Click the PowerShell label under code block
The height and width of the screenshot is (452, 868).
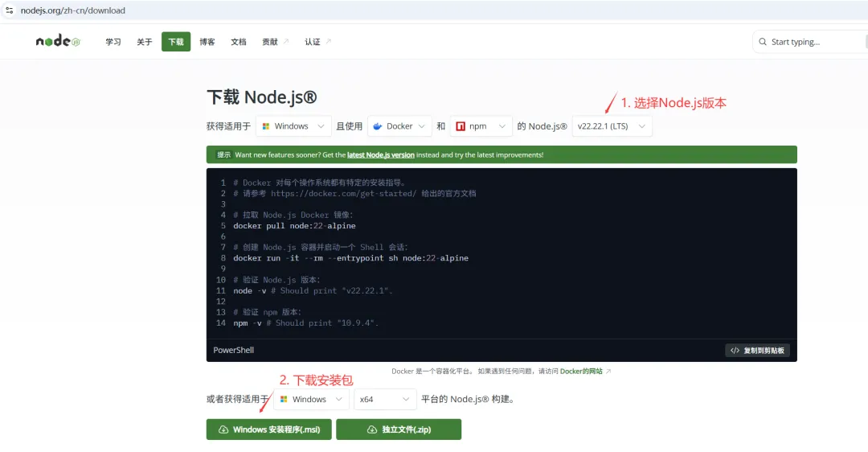point(234,350)
